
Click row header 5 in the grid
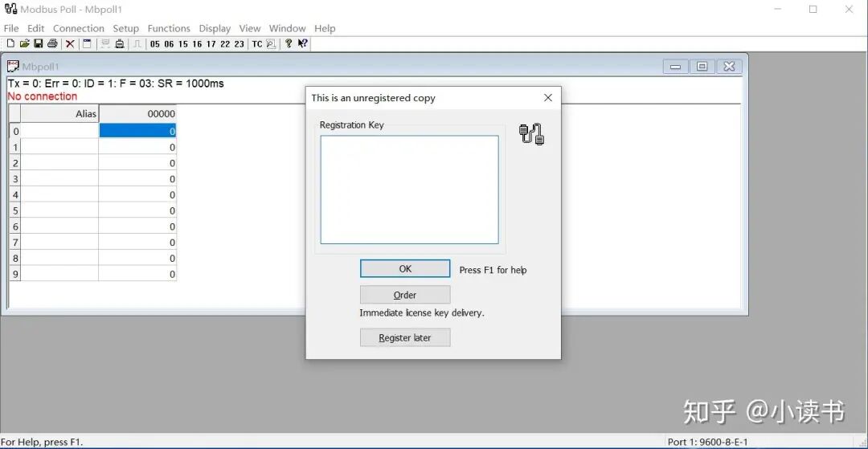point(15,210)
